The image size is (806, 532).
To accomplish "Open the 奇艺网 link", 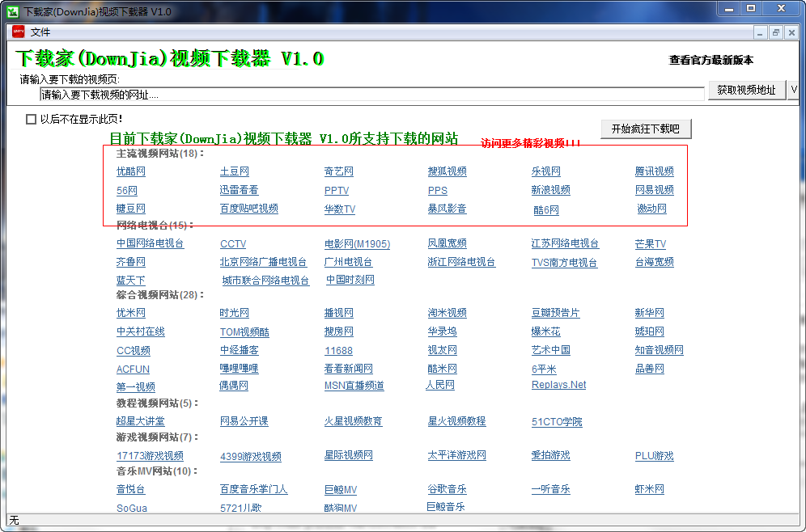I will (x=338, y=171).
